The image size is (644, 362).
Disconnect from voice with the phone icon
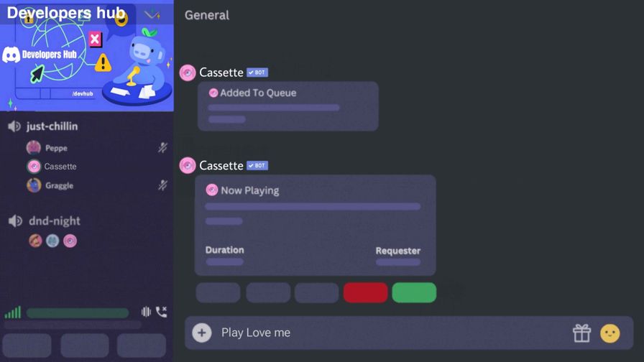(x=162, y=312)
